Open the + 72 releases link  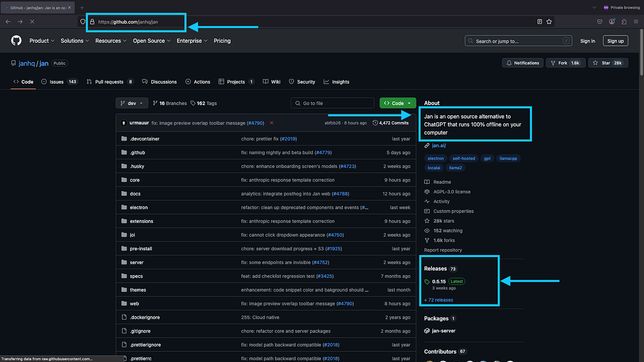[x=438, y=300]
